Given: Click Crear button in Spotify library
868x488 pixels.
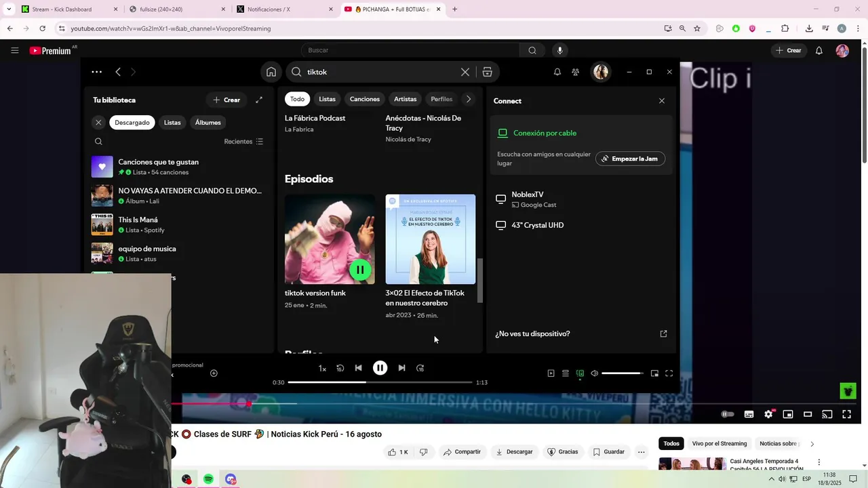Looking at the screenshot, I should point(226,100).
